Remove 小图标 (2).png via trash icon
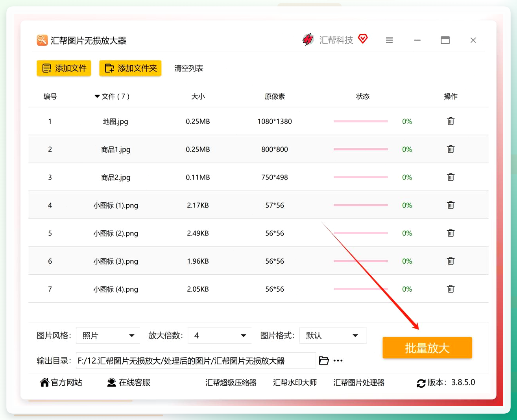This screenshot has width=517, height=420. tap(451, 233)
